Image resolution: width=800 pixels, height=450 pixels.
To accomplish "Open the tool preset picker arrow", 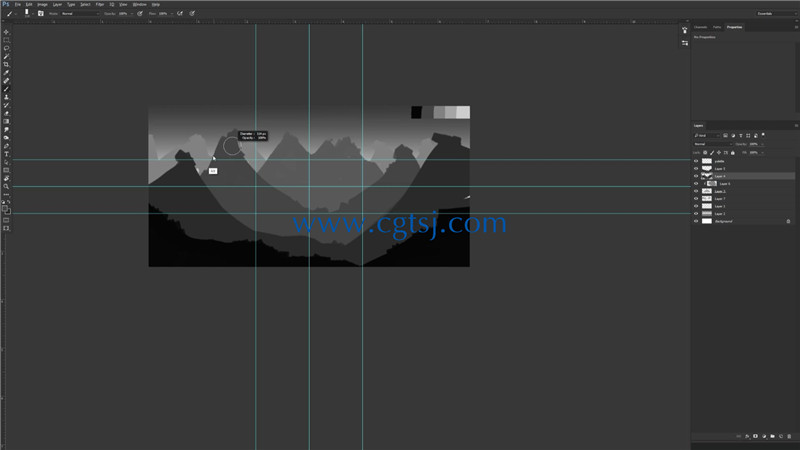I will click(x=15, y=14).
